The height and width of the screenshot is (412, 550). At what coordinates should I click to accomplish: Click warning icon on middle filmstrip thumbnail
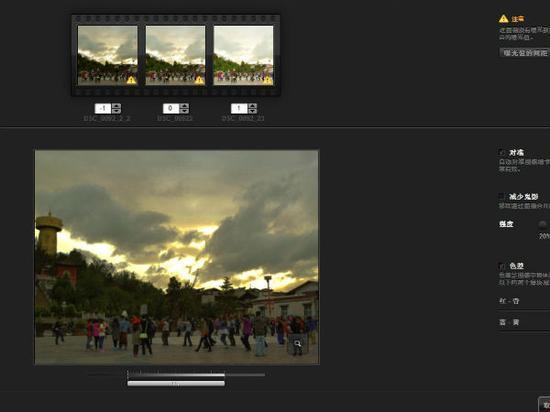199,80
